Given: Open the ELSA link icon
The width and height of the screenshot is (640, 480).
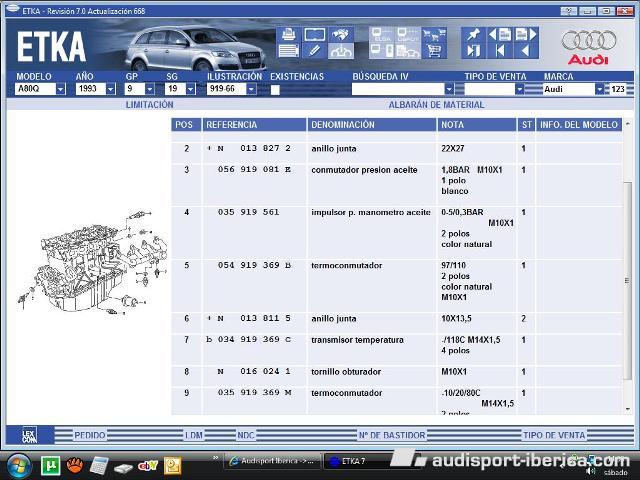Looking at the screenshot, I should pyautogui.click(x=382, y=34).
